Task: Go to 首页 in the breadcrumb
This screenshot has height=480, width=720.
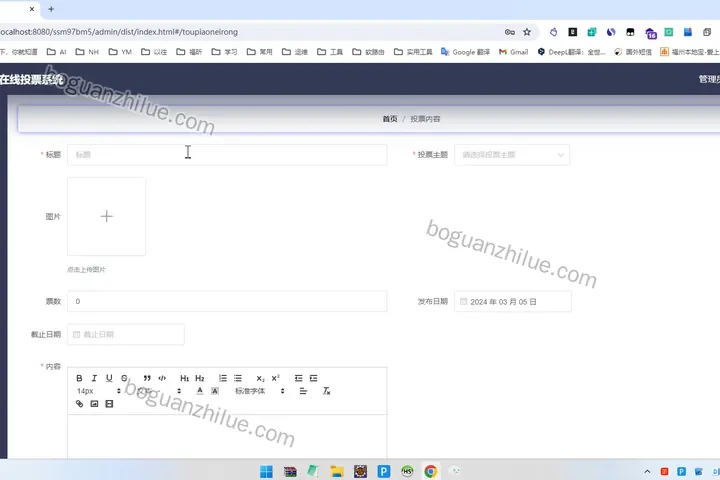Action: pos(390,119)
